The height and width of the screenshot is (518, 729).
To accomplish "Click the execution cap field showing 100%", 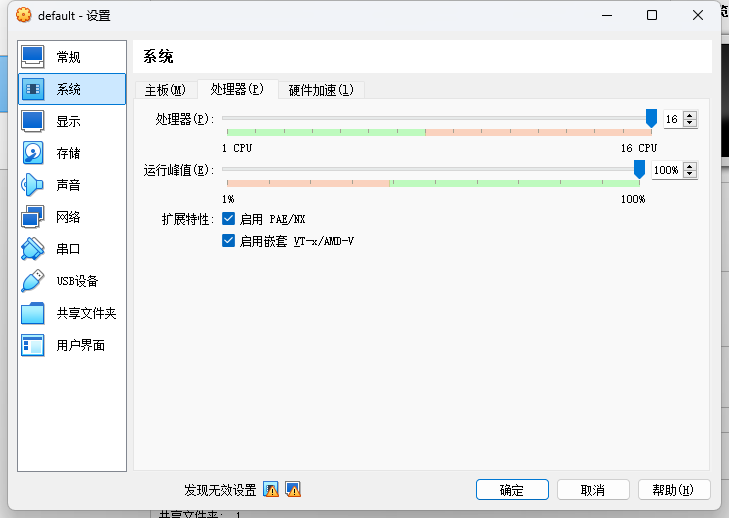I will click(667, 170).
